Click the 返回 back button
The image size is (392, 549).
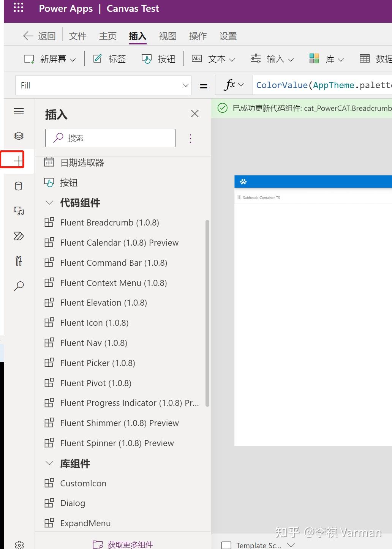[38, 36]
